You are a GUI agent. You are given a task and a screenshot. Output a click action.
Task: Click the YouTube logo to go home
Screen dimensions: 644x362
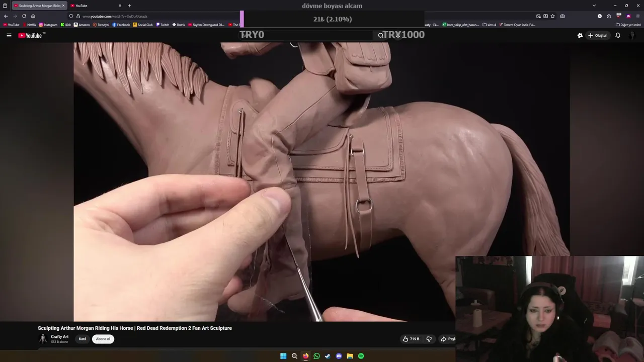pyautogui.click(x=31, y=36)
